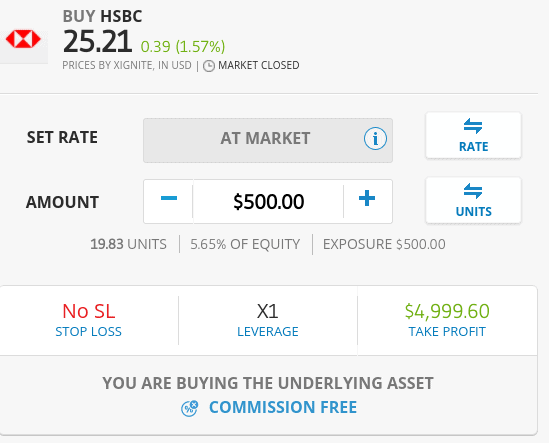This screenshot has height=443, width=549.
Task: Click the COMMISSION FREE link
Action: [283, 408]
